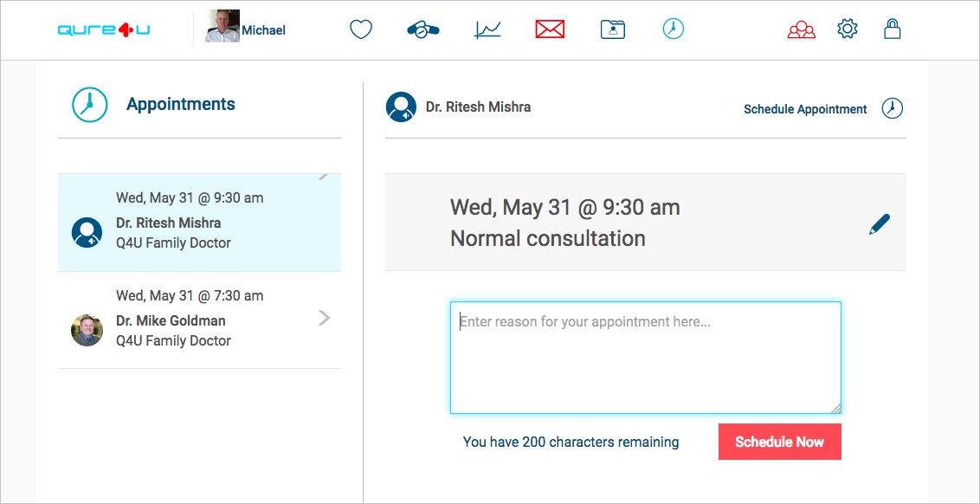Click Dr. Ritesh Mishra avatar in header
This screenshot has height=504, width=980.
tap(401, 107)
